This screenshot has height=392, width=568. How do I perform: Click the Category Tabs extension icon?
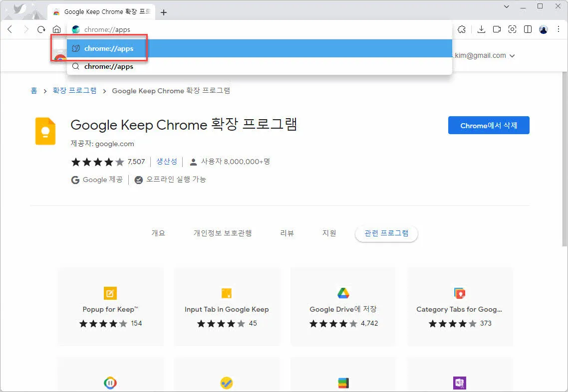pyautogui.click(x=460, y=293)
